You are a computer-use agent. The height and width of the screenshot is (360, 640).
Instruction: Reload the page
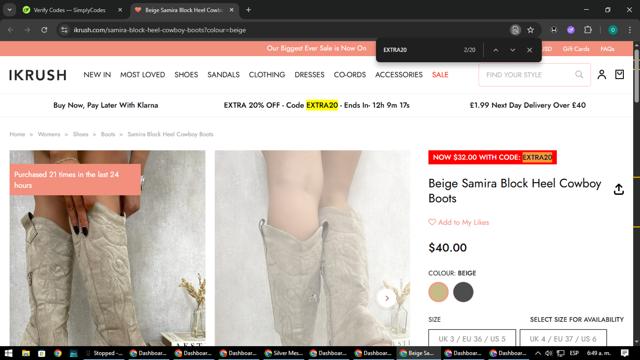pos(44,30)
